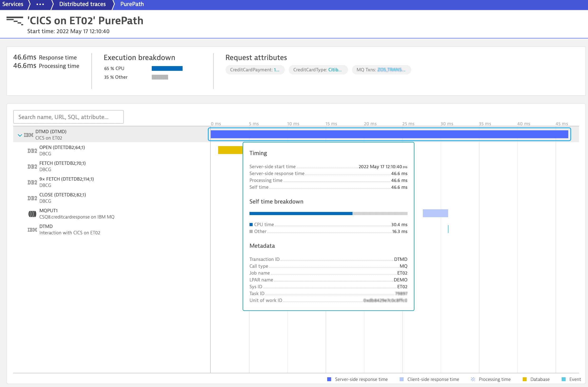Click the Self time breakdown progress bar
Viewport: 588px width, 387px height.
(x=328, y=214)
